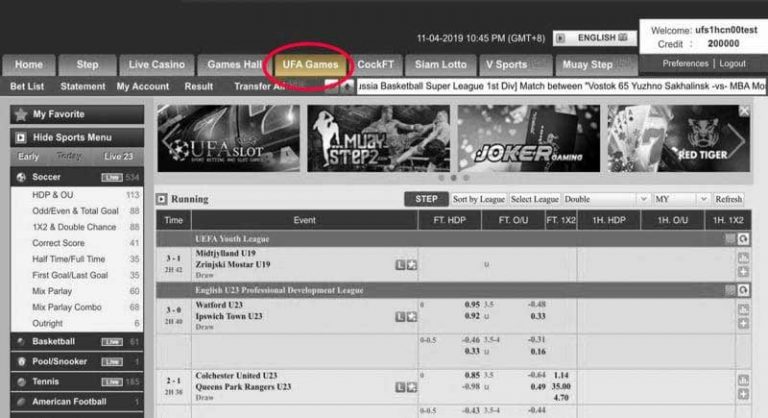
Task: Open My Account menu item
Action: (143, 87)
